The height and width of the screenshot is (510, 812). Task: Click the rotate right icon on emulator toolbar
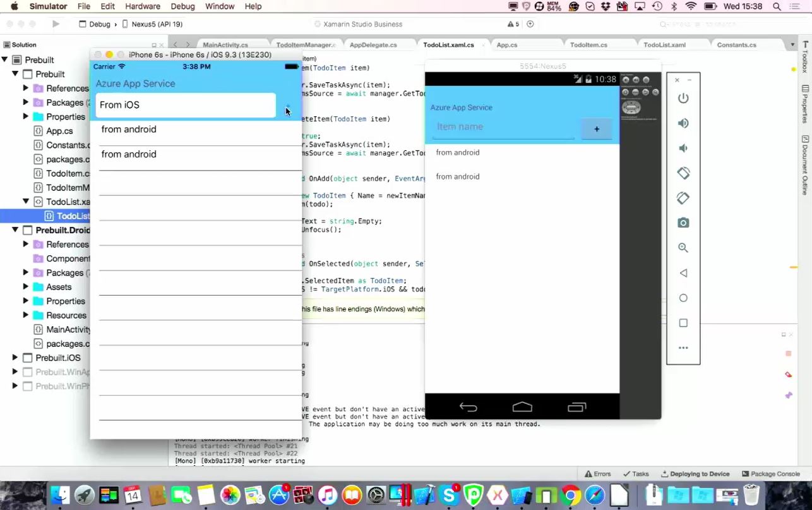coord(683,198)
